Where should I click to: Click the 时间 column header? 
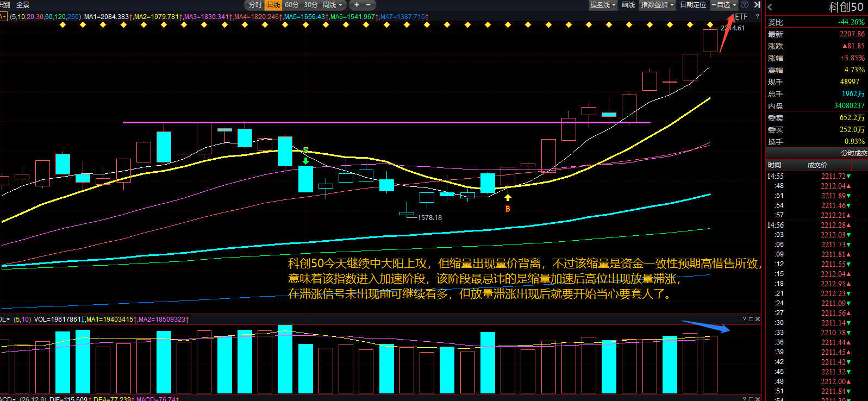click(775, 165)
